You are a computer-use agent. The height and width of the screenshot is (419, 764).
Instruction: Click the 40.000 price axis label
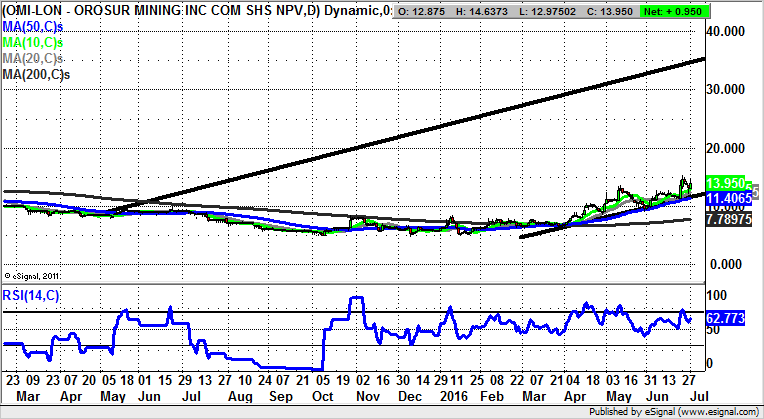point(727,31)
